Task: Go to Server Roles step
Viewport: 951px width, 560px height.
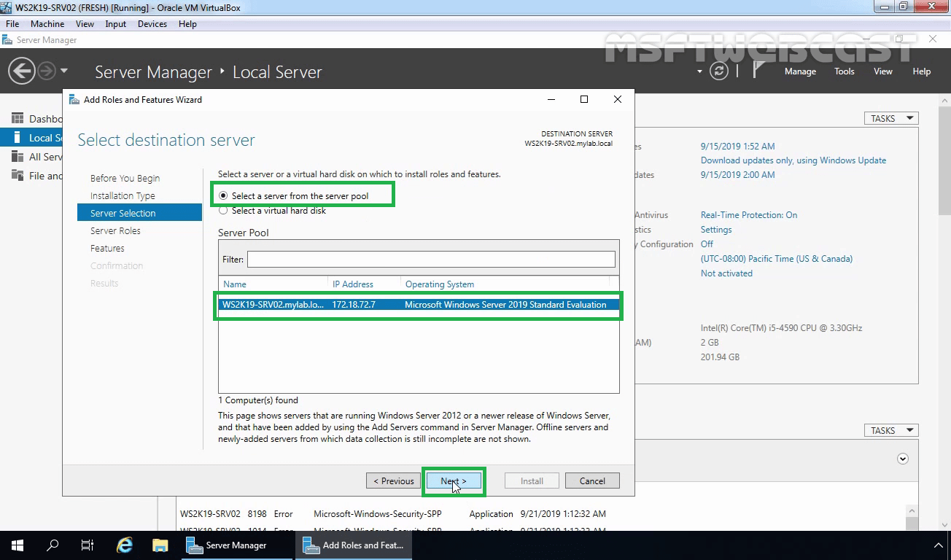Action: pos(115,231)
